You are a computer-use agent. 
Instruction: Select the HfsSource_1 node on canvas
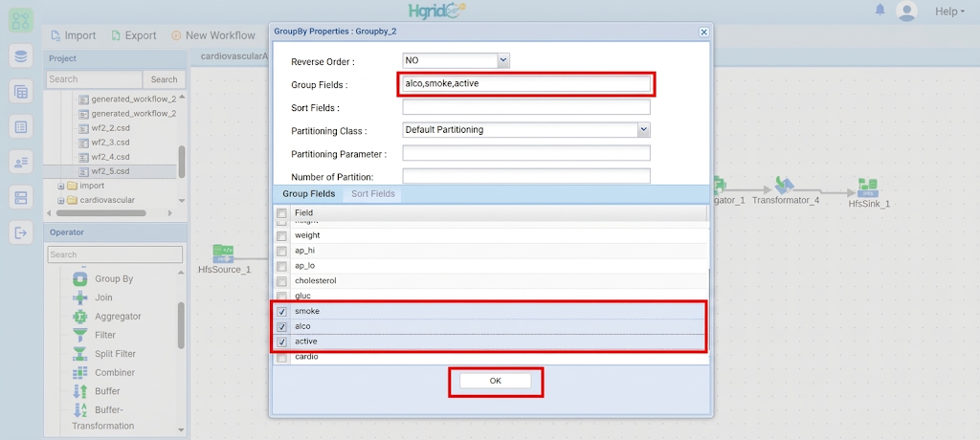(x=224, y=259)
